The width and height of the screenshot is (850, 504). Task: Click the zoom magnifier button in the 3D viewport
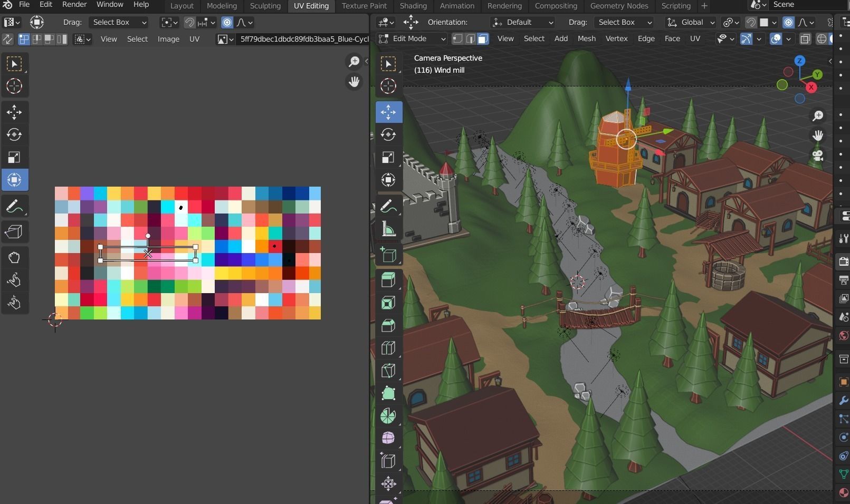pyautogui.click(x=818, y=116)
